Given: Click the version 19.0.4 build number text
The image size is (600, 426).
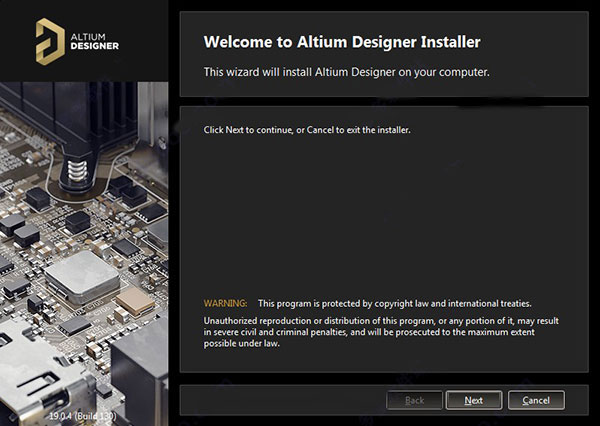Looking at the screenshot, I should pos(83,416).
